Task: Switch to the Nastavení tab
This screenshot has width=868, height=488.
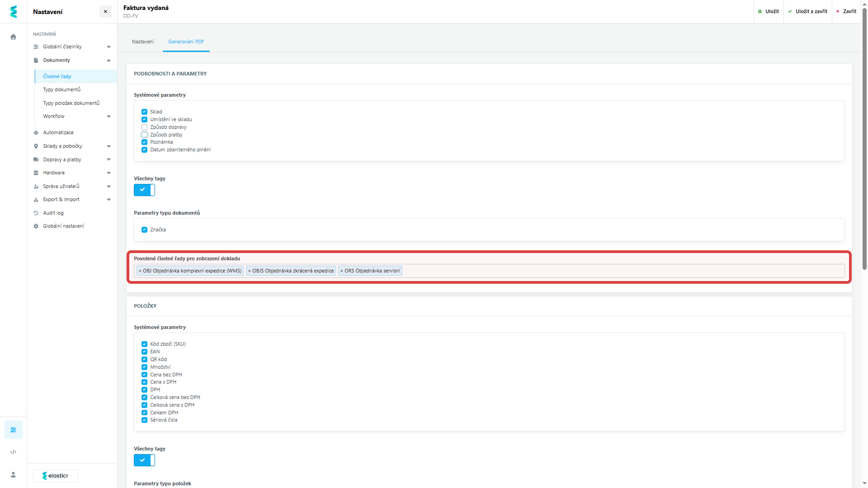Action: (x=143, y=42)
